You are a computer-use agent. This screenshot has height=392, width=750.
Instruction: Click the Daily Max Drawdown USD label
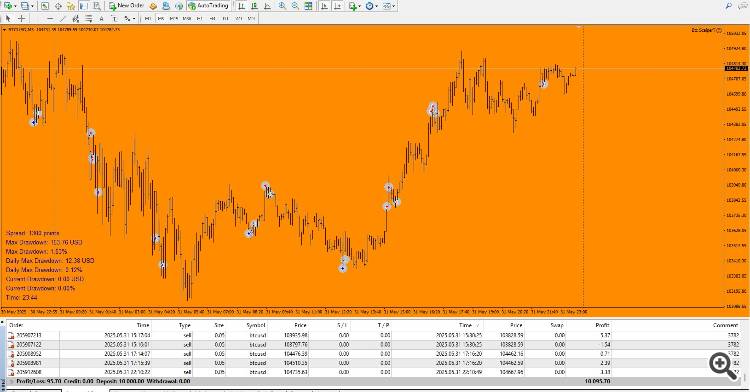pyautogui.click(x=50, y=261)
